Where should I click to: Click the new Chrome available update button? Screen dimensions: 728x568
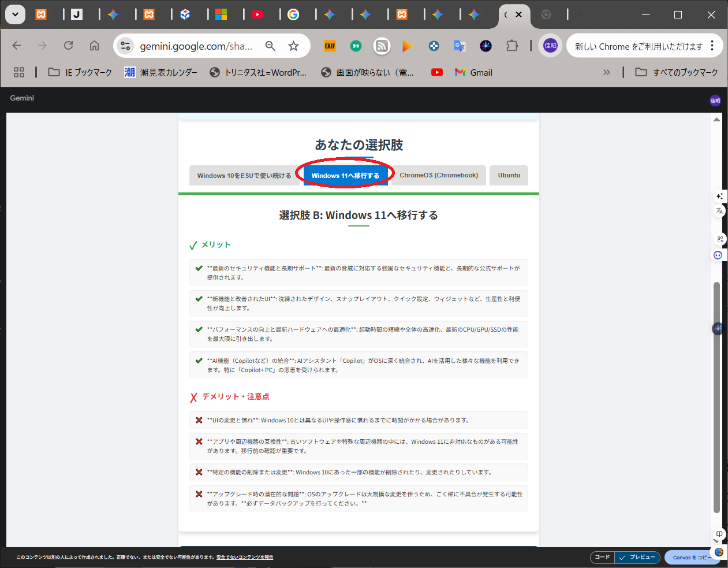point(638,46)
